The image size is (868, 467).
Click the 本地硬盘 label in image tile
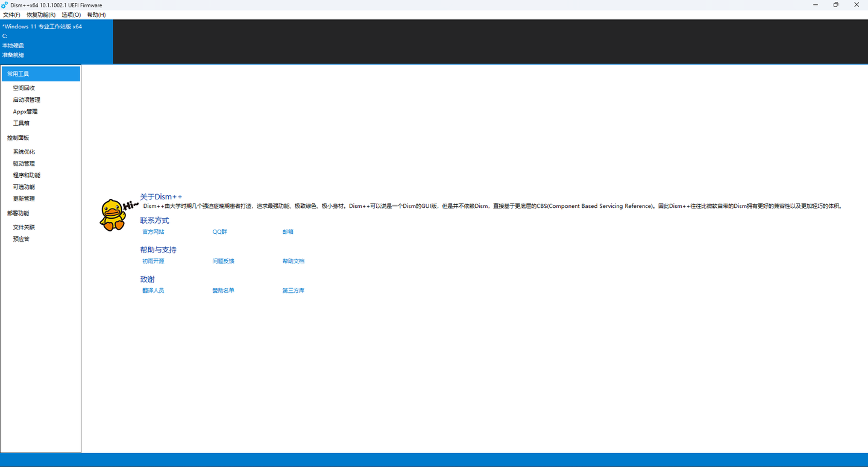click(x=13, y=46)
